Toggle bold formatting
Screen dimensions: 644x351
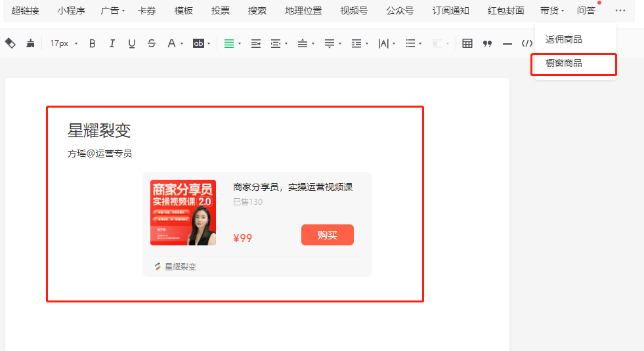[x=93, y=43]
